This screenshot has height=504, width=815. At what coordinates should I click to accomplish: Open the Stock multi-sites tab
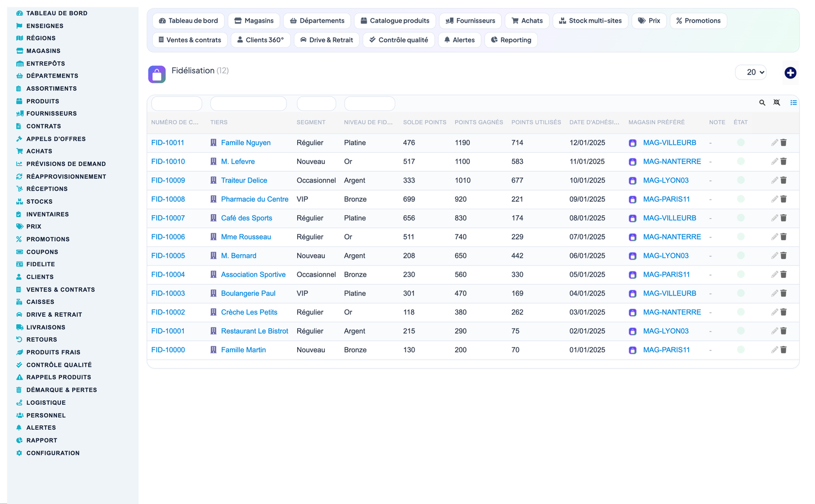pos(591,21)
